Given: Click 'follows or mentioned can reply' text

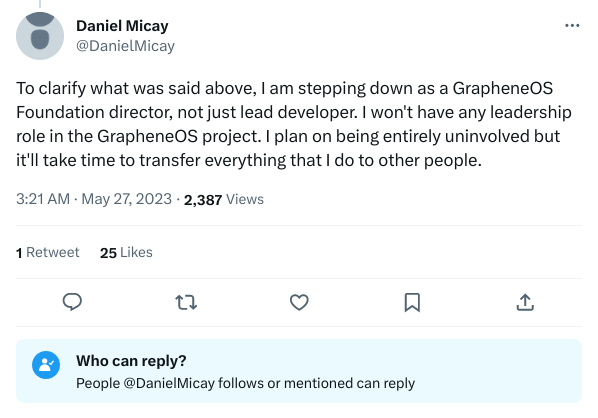Looking at the screenshot, I should point(317,383).
